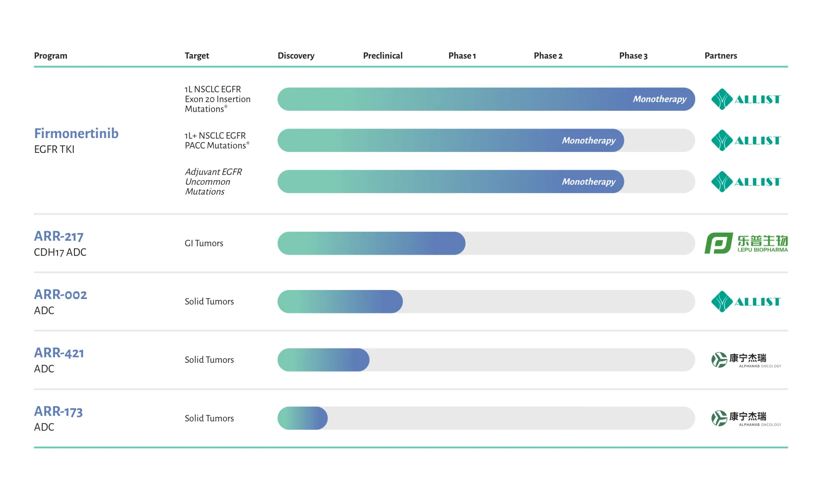
Task: Open the ARR-173 program name
Action: (x=58, y=411)
